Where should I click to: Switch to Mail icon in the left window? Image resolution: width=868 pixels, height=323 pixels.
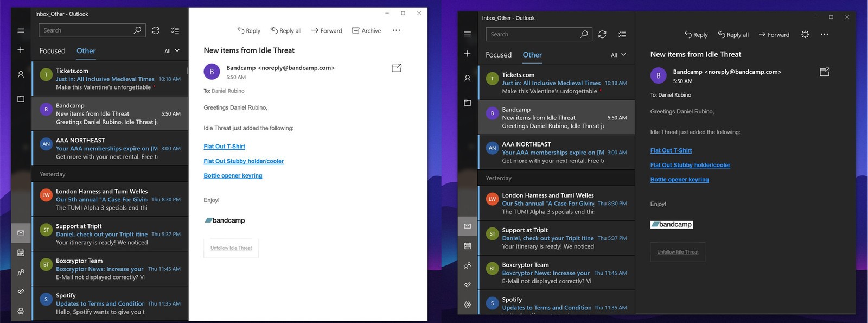(x=21, y=233)
